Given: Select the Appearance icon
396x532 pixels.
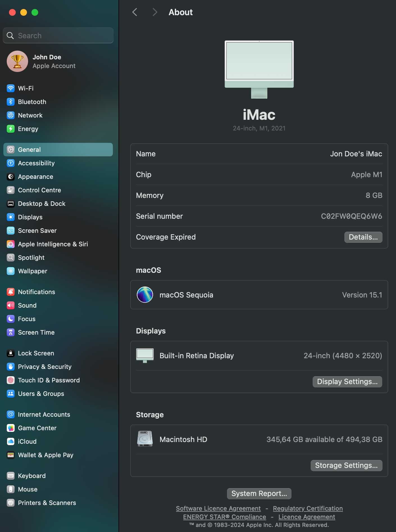Looking at the screenshot, I should coord(11,177).
